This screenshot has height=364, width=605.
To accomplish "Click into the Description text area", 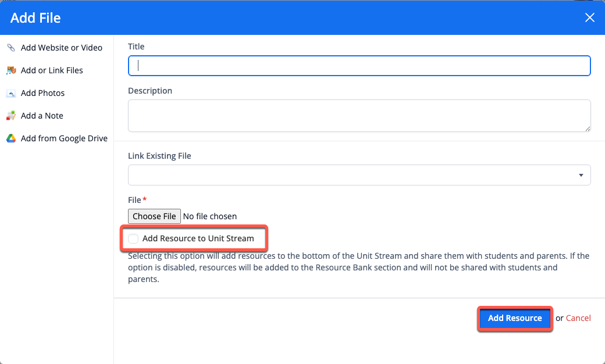I will pyautogui.click(x=360, y=116).
